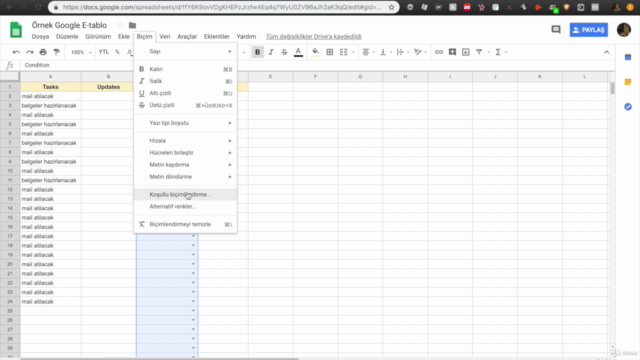Toggle strikethrough formatting in toolbar

tap(284, 52)
